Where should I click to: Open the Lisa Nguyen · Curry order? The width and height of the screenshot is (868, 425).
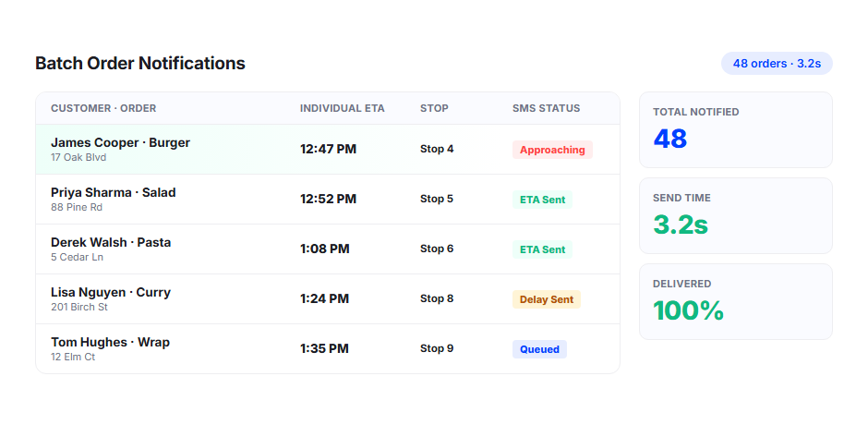tap(111, 292)
